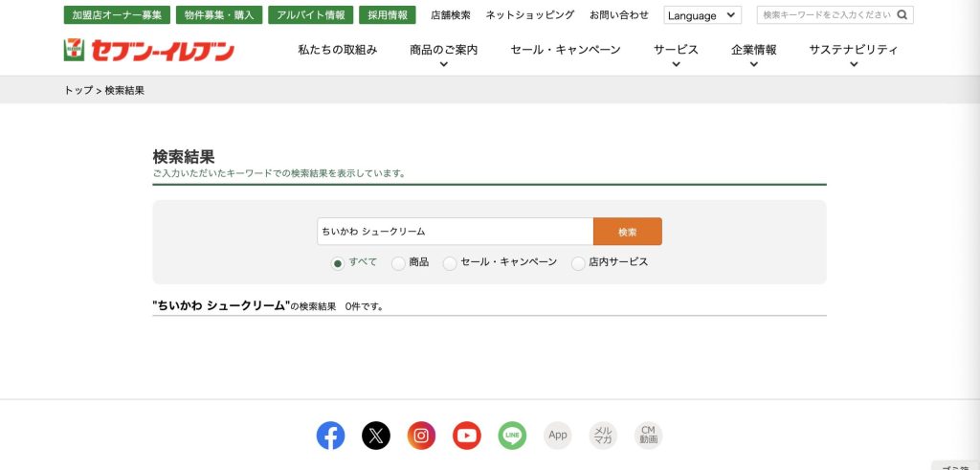Click the 商品のご案内 nav label
The image size is (980, 470).
[x=444, y=50]
